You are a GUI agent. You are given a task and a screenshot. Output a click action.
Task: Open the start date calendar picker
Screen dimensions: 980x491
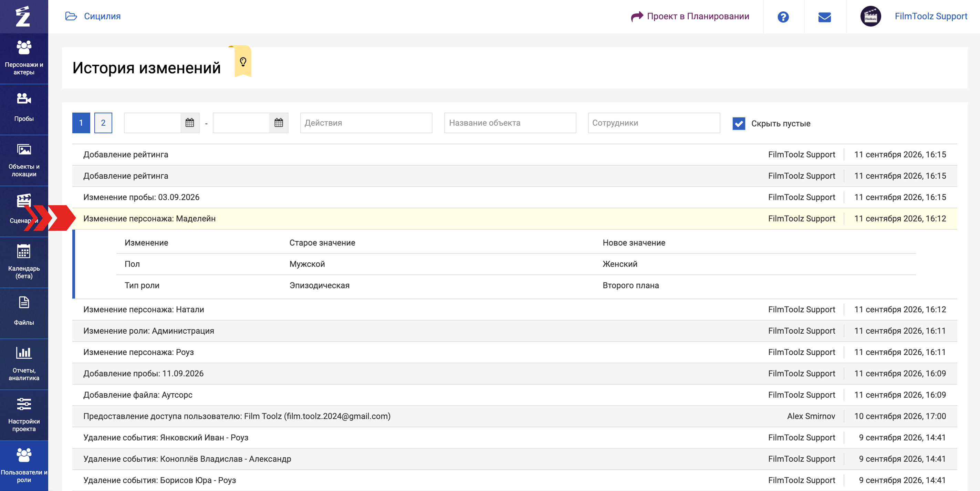(x=189, y=123)
